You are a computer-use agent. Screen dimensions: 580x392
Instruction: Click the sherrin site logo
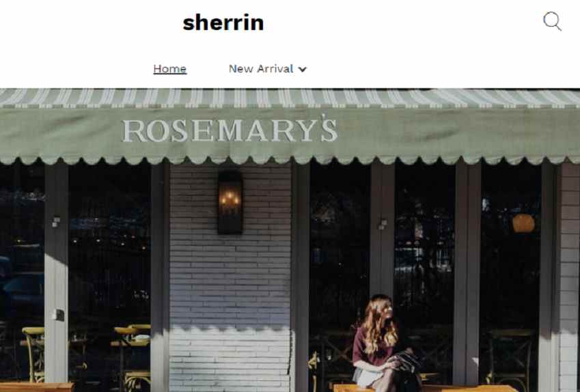(x=223, y=23)
